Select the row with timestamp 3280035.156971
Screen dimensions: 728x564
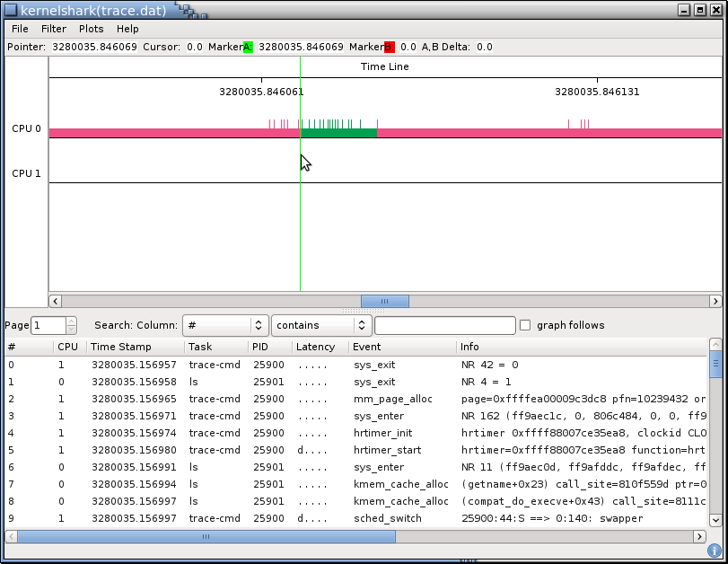coord(356,416)
